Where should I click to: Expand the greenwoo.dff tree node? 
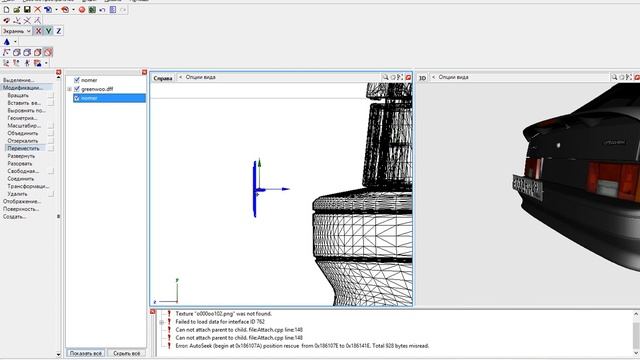tap(69, 89)
